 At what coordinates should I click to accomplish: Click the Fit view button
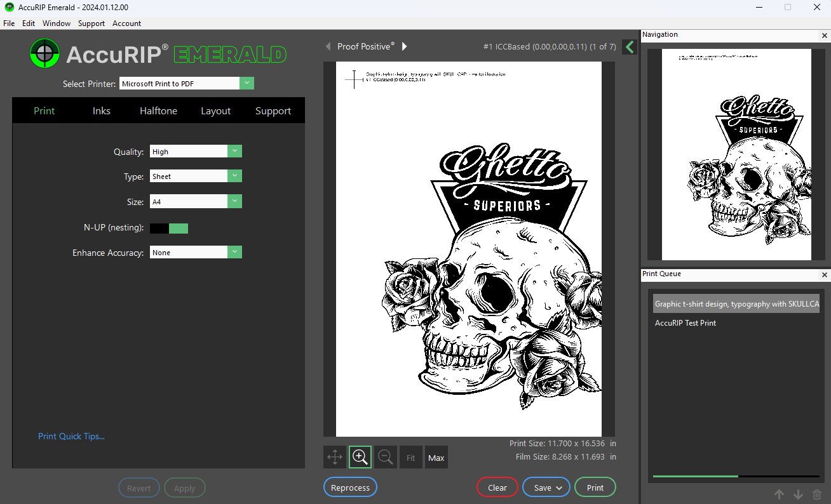(411, 457)
